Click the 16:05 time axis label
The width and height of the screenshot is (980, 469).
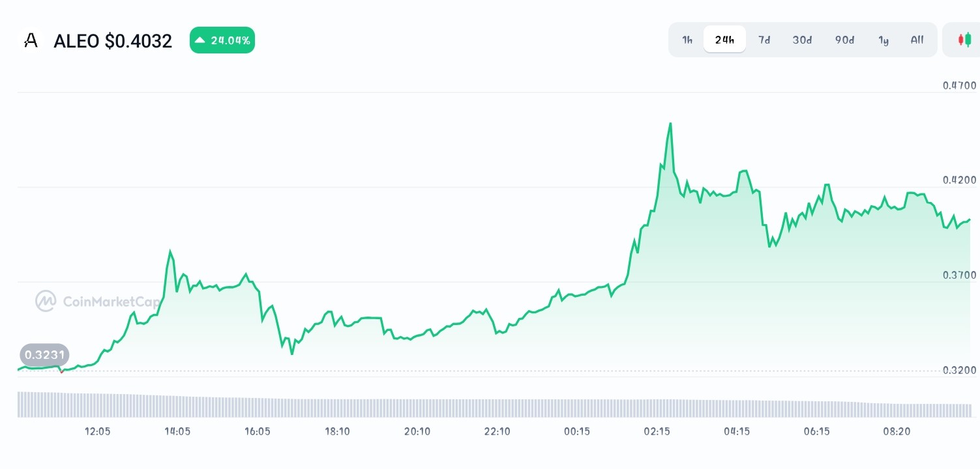[x=257, y=431]
